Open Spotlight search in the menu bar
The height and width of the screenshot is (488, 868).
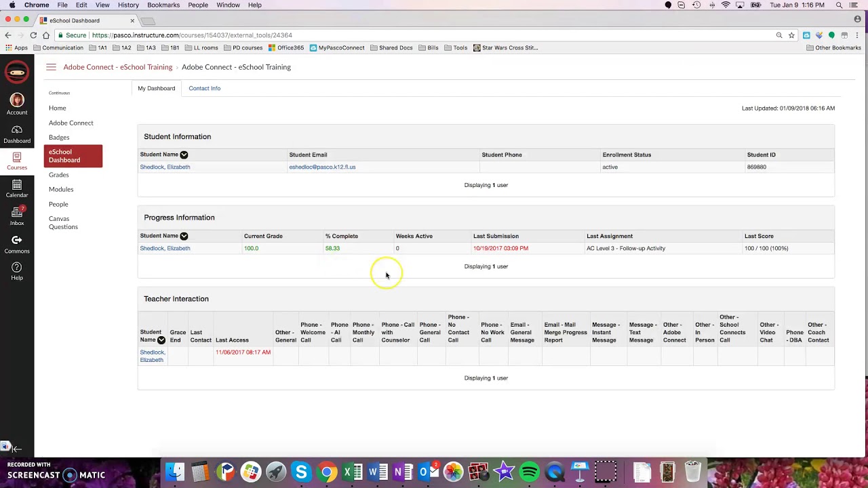[x=839, y=5]
